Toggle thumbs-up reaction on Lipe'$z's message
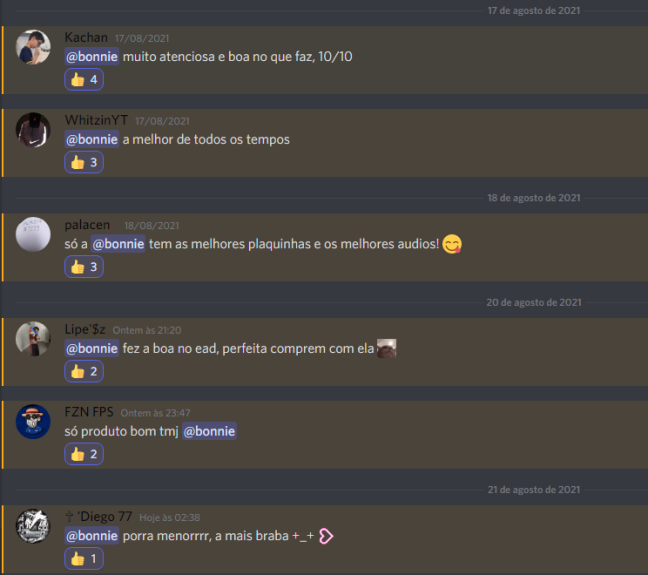648x575 pixels. click(x=84, y=372)
